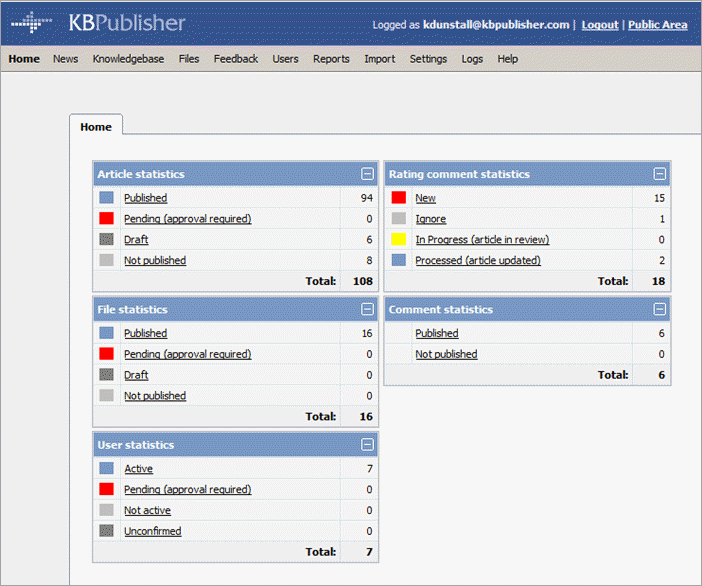Image resolution: width=702 pixels, height=586 pixels.
Task: Collapse the File statistics panel
Action: 367,310
